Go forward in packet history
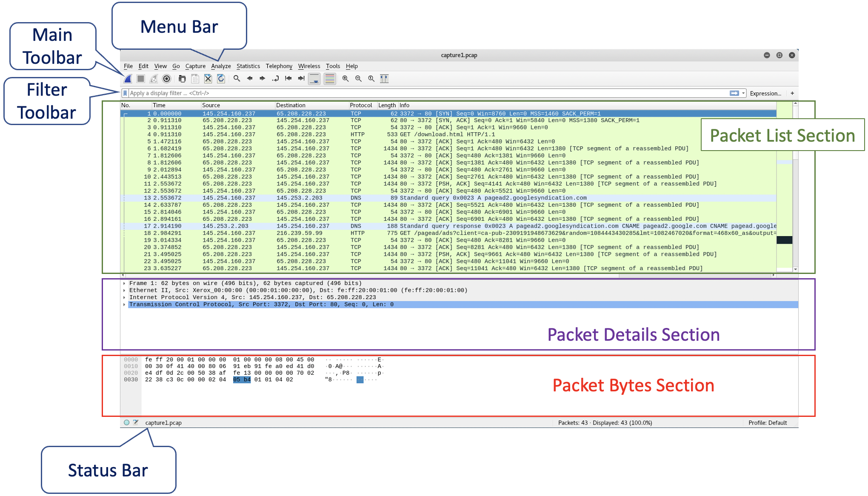This screenshot has width=868, height=496. click(x=263, y=79)
